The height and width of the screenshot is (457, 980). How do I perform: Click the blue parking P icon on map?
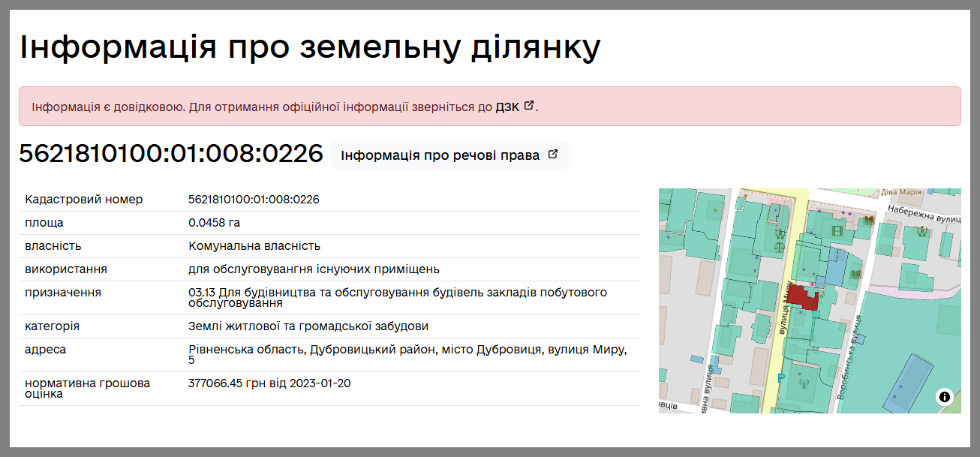[x=781, y=377]
